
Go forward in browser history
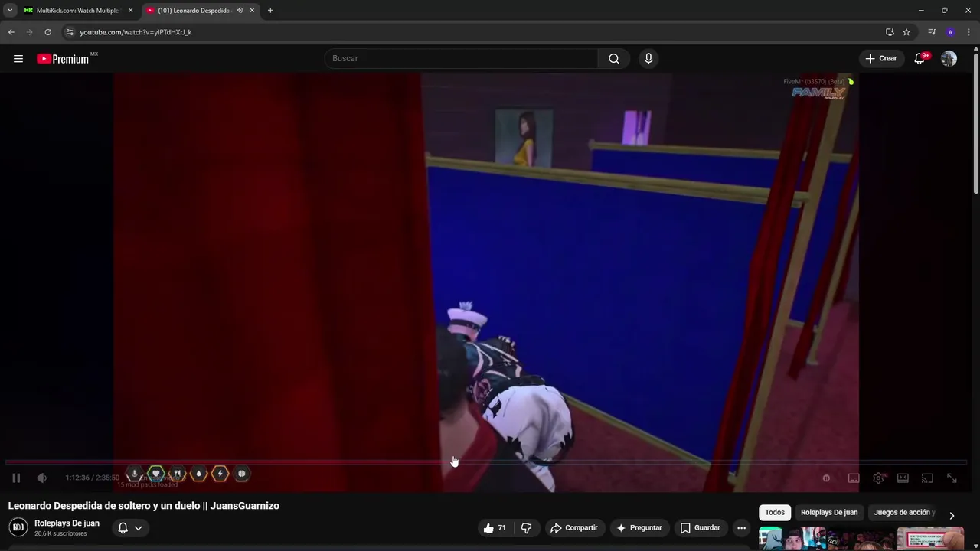click(x=29, y=32)
